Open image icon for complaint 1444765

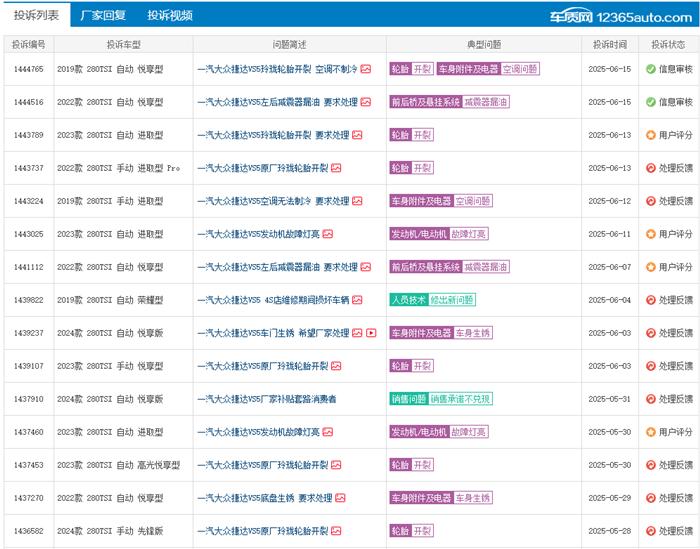tap(366, 69)
